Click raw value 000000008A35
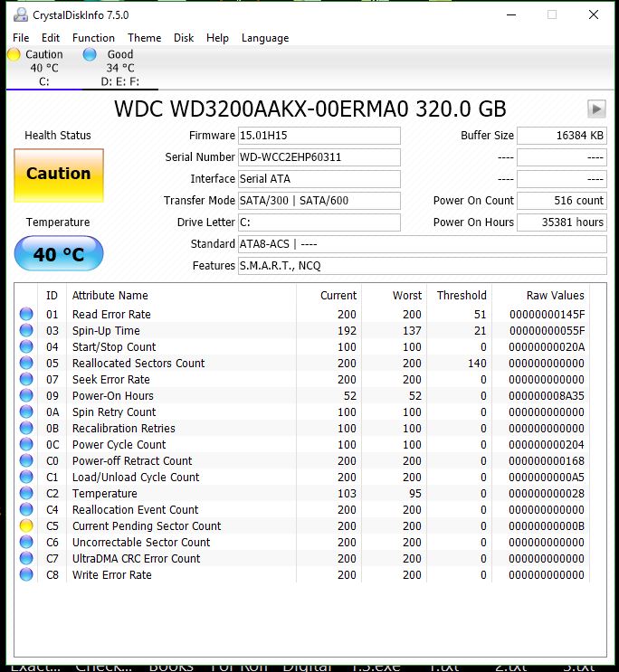The height and width of the screenshot is (672, 619). [547, 395]
